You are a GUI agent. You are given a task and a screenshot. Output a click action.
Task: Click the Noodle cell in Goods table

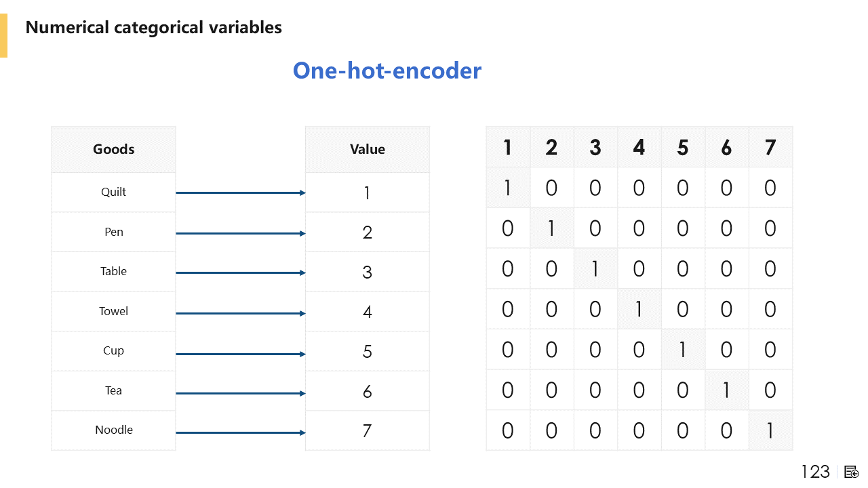tap(114, 430)
